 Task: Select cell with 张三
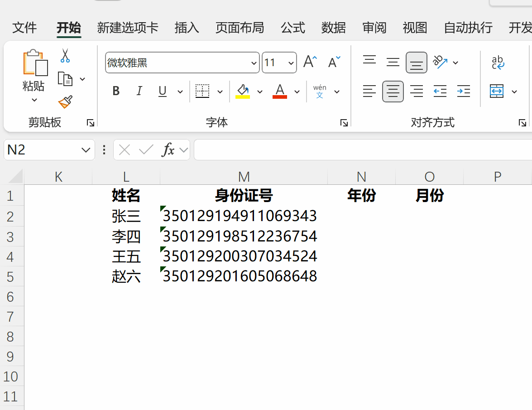coord(126,216)
